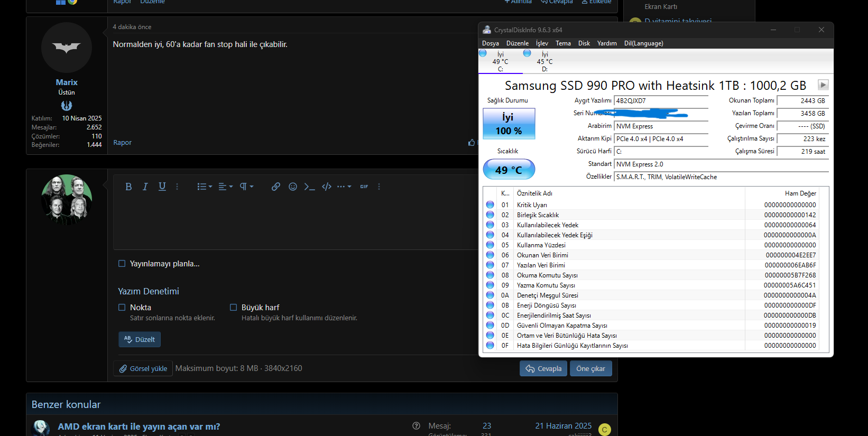868x436 pixels.
Task: Click the Ham Değer column header
Action: (782, 193)
